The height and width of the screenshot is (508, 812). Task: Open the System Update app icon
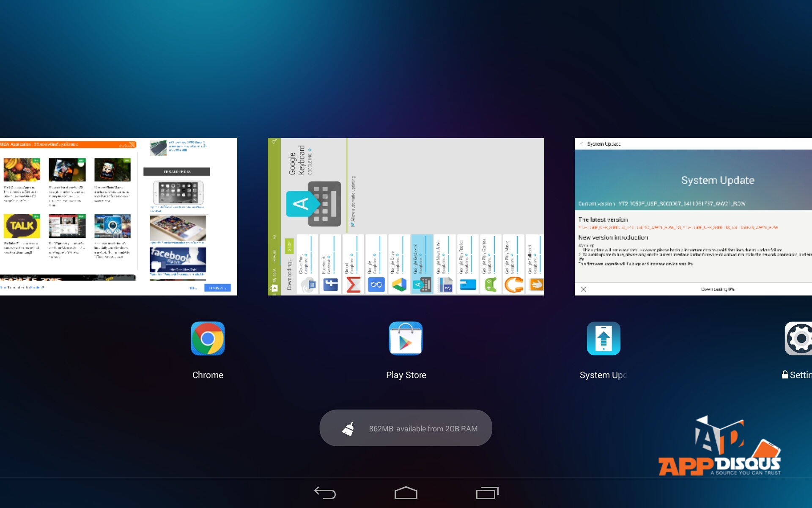(x=604, y=339)
